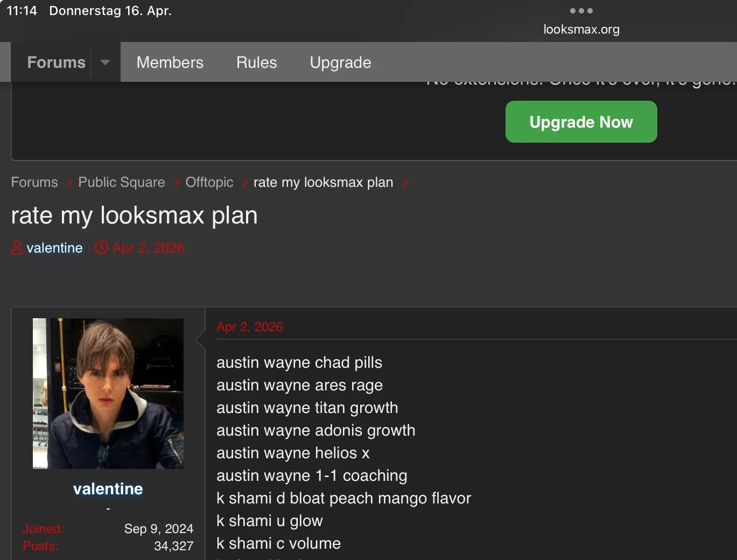Click rate my looksmax plan breadcrumb
This screenshot has width=737, height=560.
coord(323,183)
